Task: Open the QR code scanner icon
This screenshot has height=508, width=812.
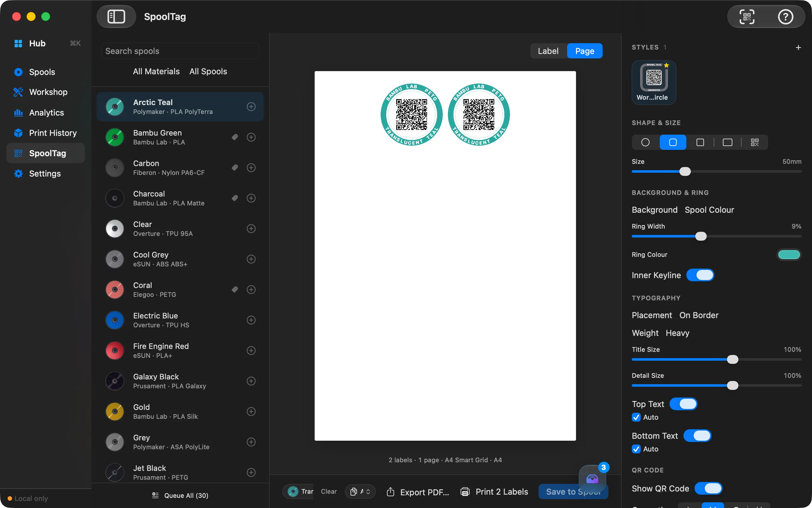Action: click(747, 17)
